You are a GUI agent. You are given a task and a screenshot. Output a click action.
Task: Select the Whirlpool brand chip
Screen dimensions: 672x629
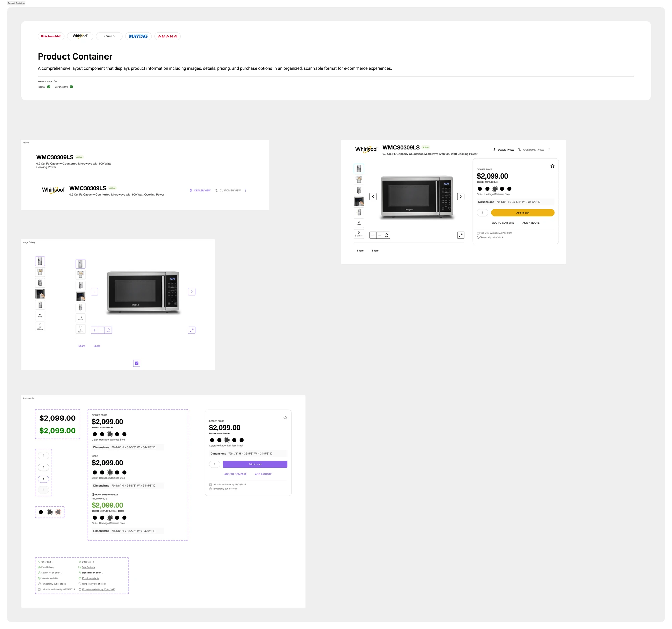(x=80, y=36)
